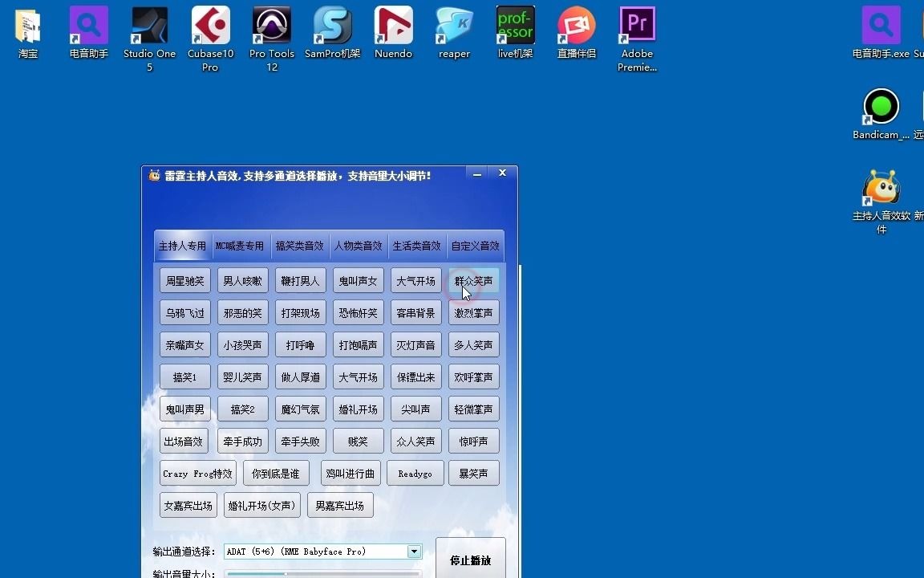
Task: Open Adobe Premiere
Action: pos(637,24)
